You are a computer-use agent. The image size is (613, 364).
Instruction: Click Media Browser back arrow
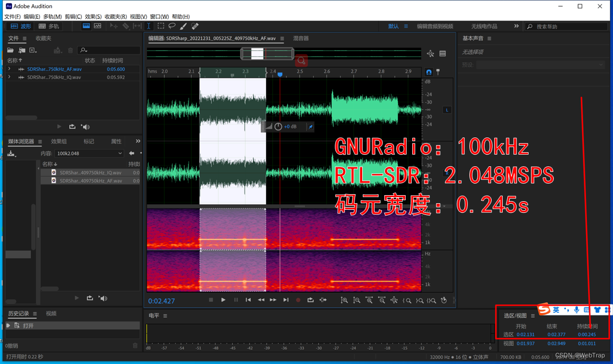132,153
